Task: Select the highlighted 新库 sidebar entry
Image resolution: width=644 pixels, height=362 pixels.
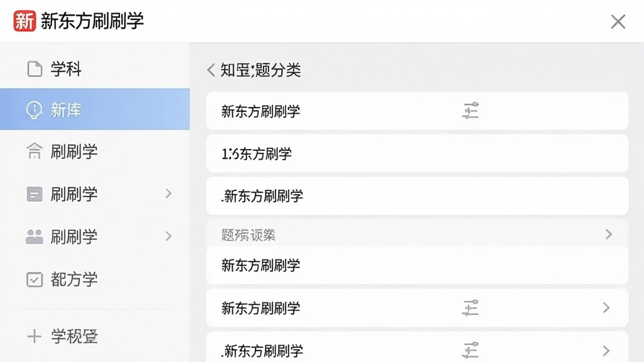Action: (x=95, y=109)
